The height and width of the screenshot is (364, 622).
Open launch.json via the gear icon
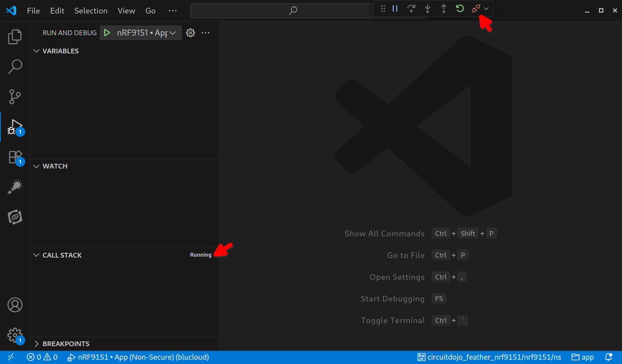(190, 33)
